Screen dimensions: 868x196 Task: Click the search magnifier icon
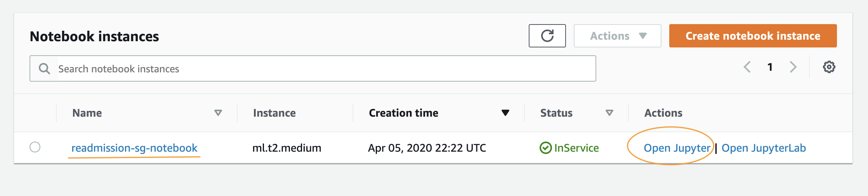click(44, 69)
